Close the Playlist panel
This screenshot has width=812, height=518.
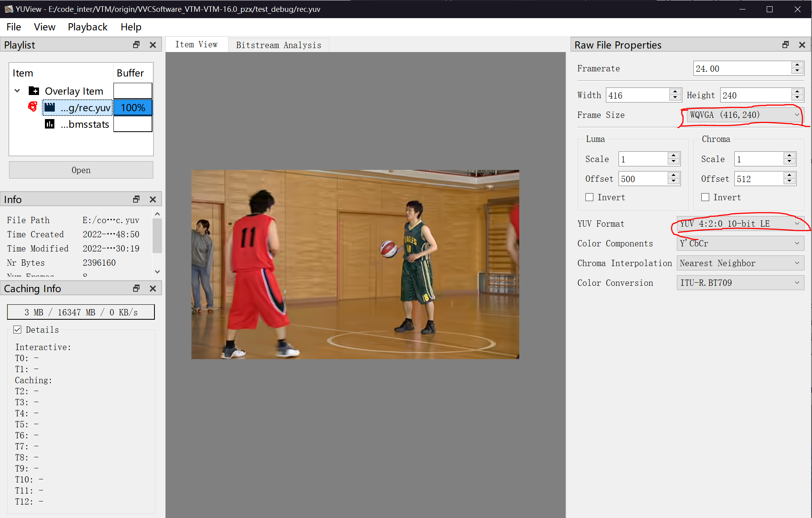[x=153, y=45]
